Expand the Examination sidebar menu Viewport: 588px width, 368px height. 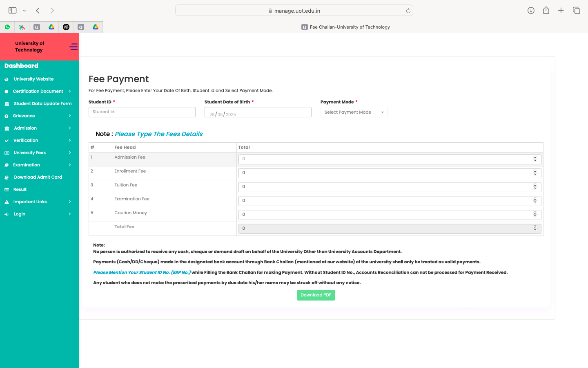[x=27, y=165]
